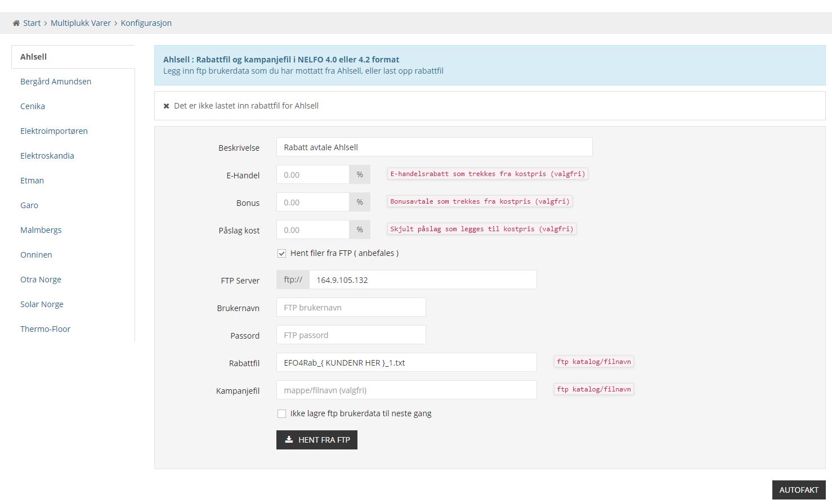
Task: Click the download icon on HENT FRA FTP
Action: (289, 440)
